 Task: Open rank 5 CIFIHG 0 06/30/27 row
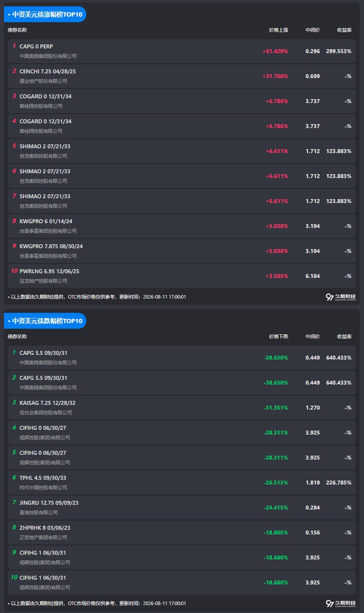coord(182,458)
